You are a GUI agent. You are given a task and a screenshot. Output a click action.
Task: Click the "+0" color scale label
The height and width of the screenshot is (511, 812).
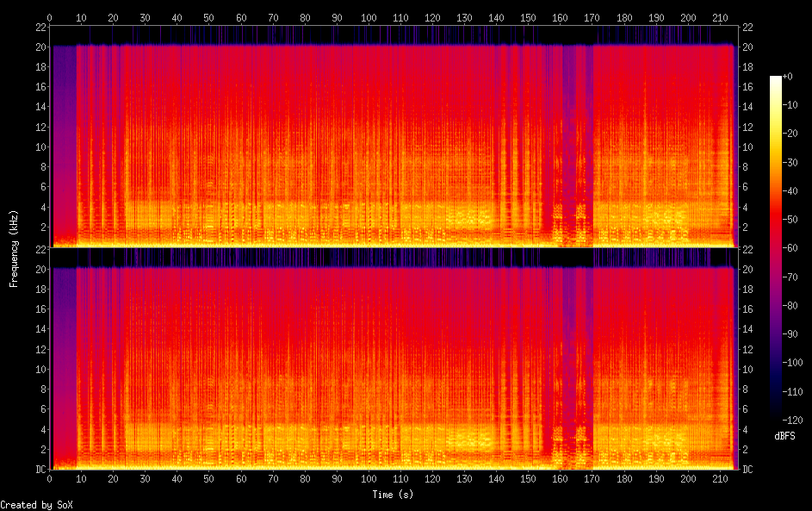tap(788, 76)
